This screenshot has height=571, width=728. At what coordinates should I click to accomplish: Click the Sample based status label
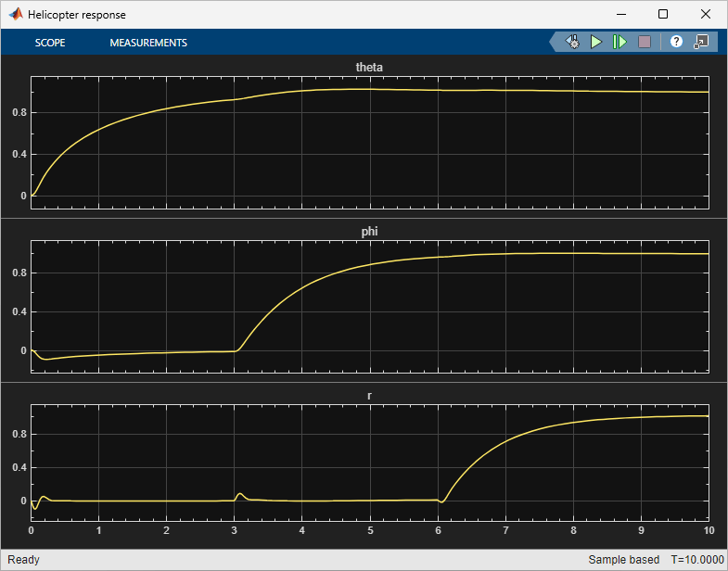coord(623,560)
